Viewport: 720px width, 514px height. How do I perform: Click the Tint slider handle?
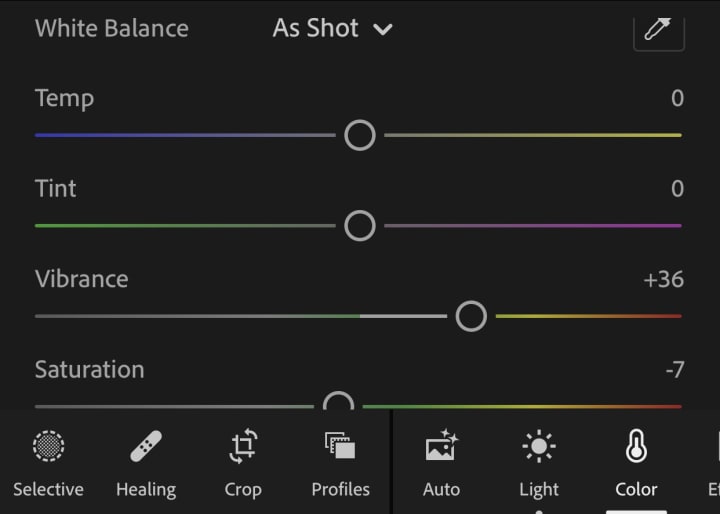click(360, 226)
